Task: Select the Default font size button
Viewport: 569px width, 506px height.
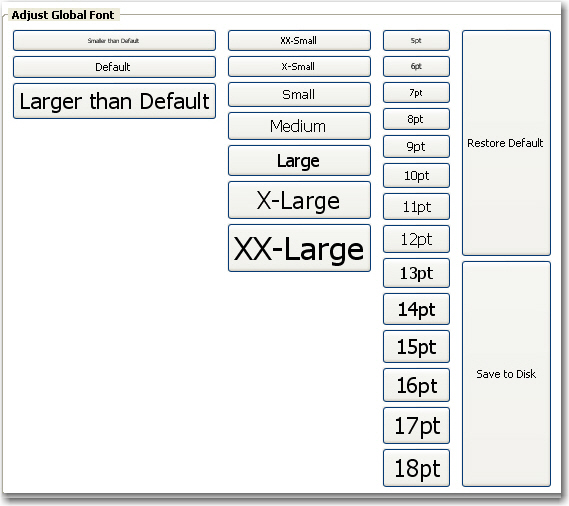Action: [x=114, y=67]
